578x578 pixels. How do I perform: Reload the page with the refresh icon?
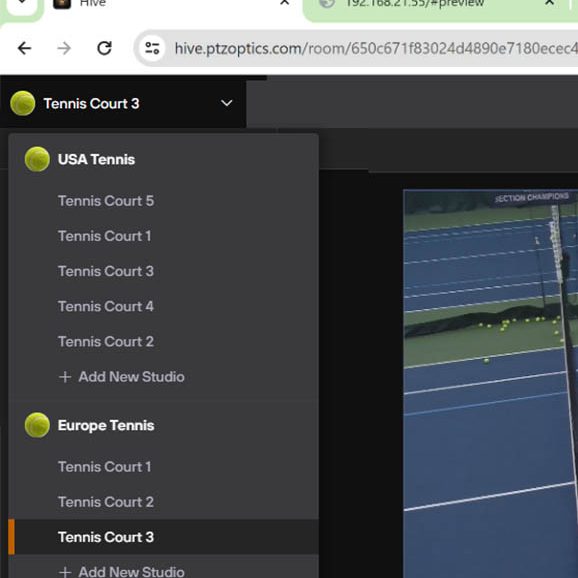point(104,48)
